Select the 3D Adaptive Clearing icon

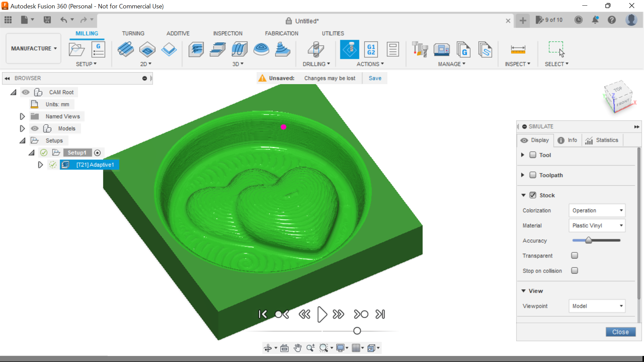tap(196, 50)
